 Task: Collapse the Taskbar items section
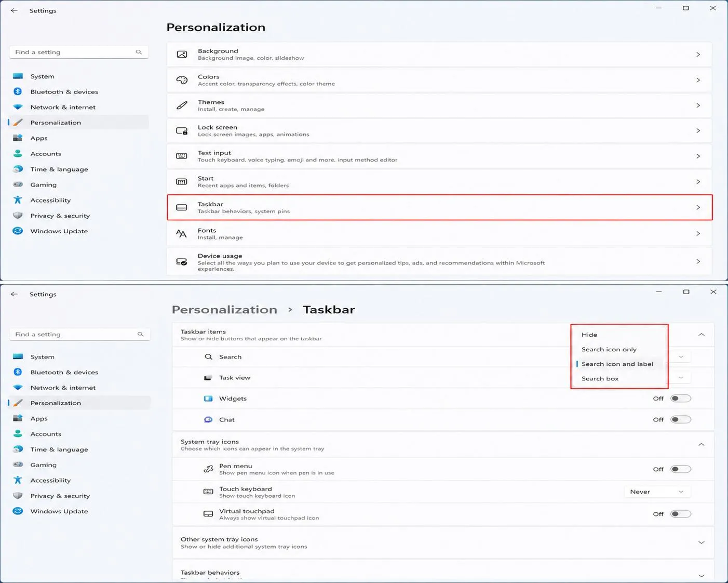tap(702, 335)
